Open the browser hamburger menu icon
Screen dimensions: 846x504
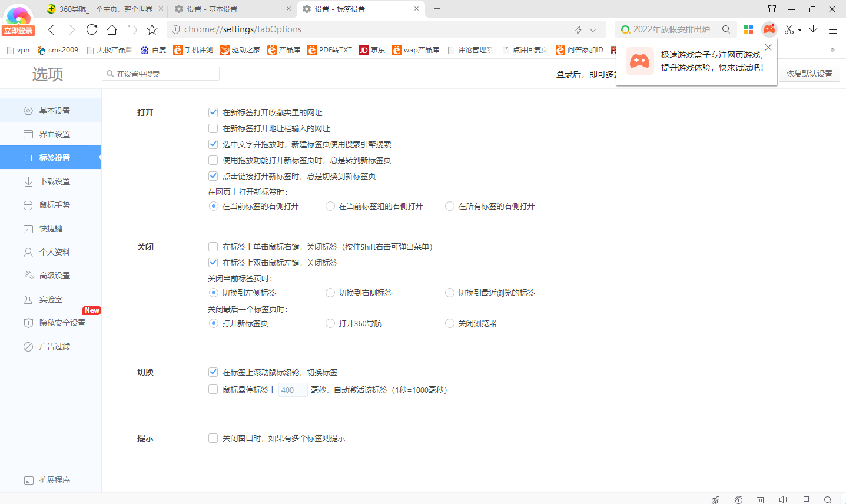click(833, 29)
